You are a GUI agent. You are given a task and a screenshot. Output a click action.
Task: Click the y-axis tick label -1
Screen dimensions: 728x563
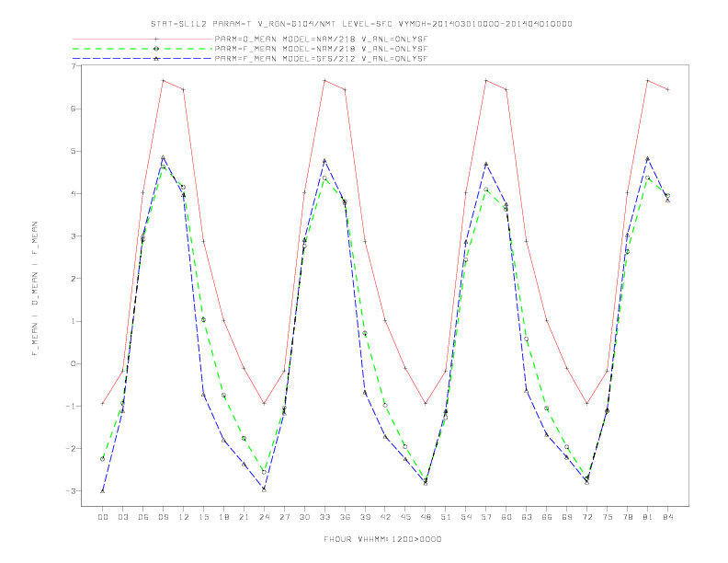[x=70, y=406]
